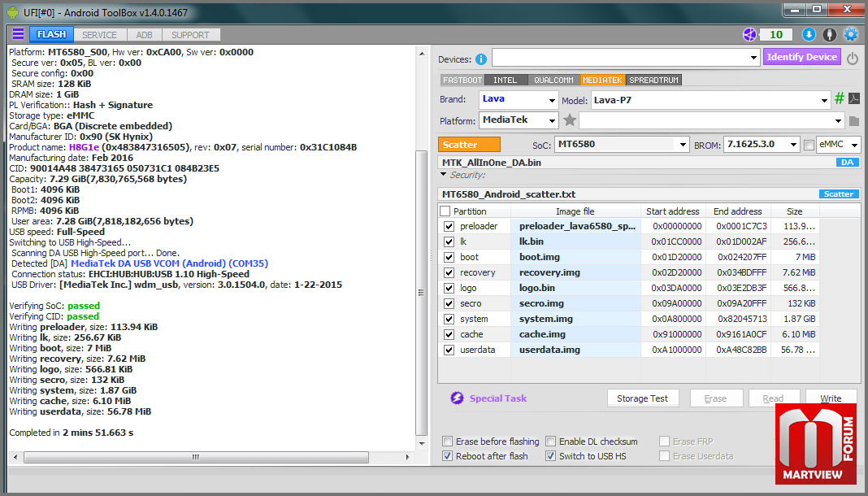Click the blue Scatter badge next to scatter file
Image resolution: width=868 pixels, height=496 pixels.
[x=839, y=194]
